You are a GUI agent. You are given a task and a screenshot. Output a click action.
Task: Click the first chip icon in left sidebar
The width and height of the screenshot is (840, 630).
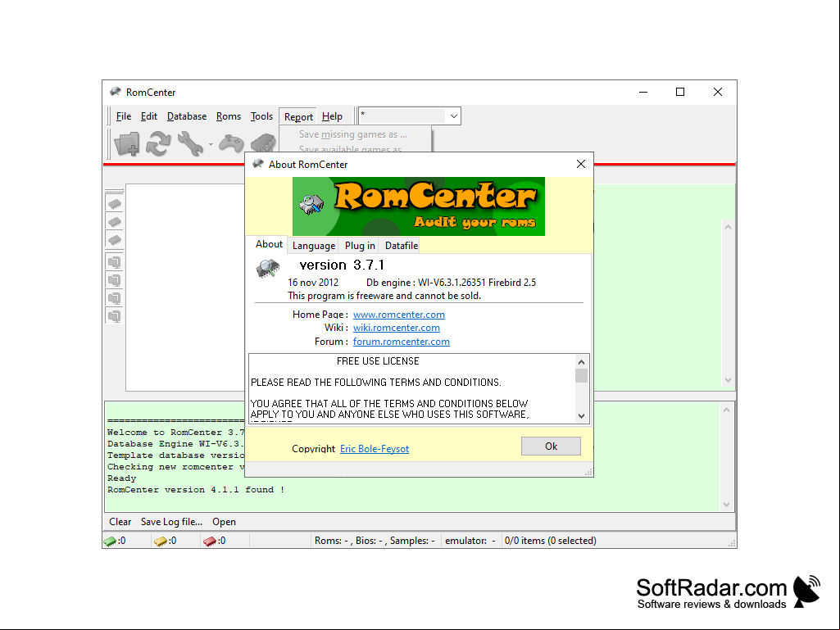point(114,204)
